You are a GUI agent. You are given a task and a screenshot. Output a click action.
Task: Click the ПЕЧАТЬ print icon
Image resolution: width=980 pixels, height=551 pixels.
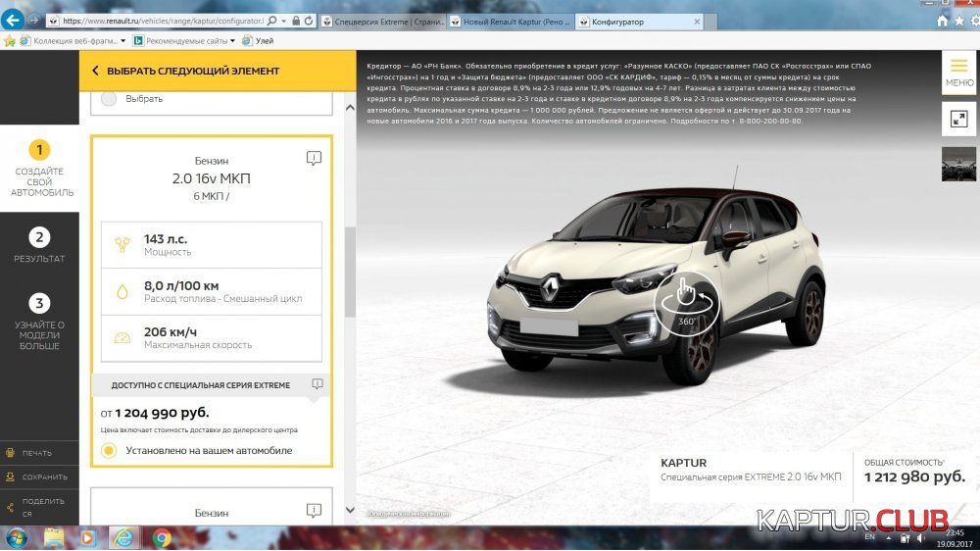tap(11, 453)
